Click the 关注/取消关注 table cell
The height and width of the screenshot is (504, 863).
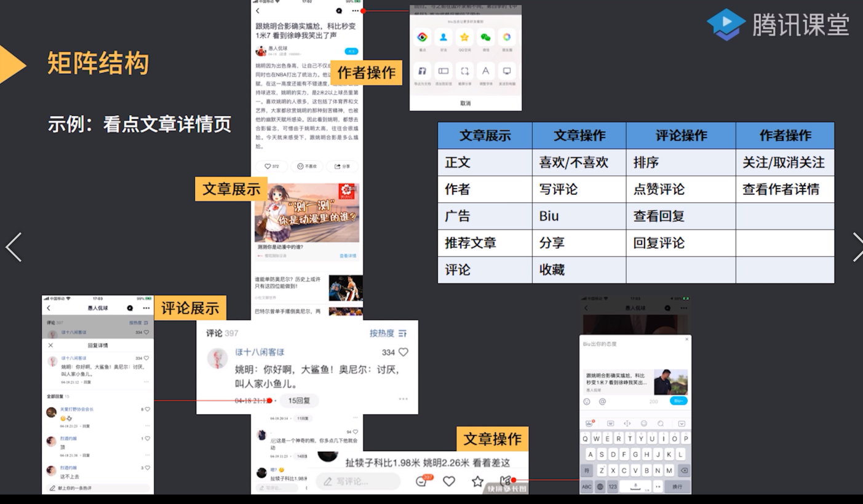point(785,162)
